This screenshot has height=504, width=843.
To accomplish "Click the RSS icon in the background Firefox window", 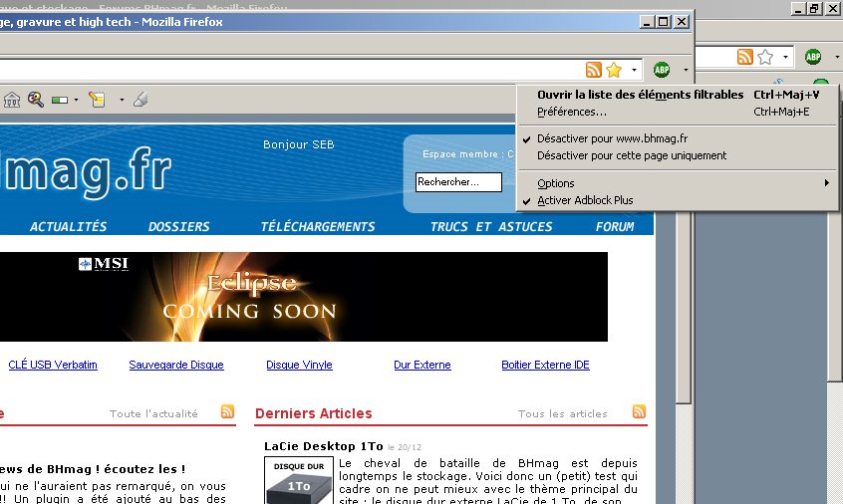I will click(x=745, y=57).
